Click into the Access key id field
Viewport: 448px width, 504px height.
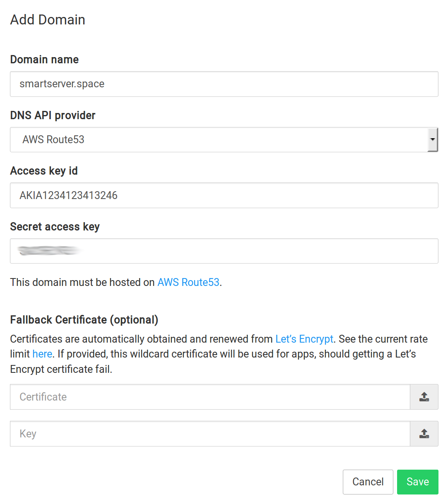click(x=224, y=195)
